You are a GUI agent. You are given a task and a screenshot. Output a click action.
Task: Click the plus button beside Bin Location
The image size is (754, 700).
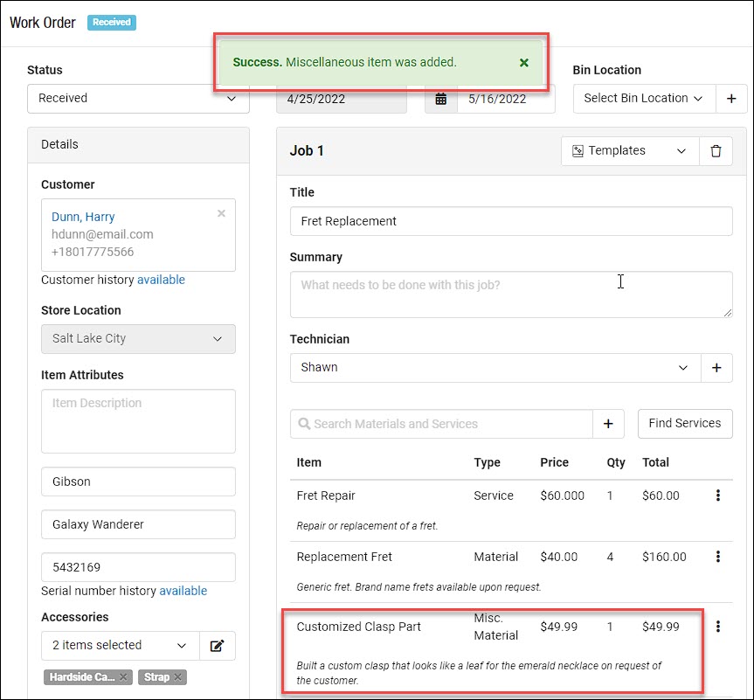[731, 99]
